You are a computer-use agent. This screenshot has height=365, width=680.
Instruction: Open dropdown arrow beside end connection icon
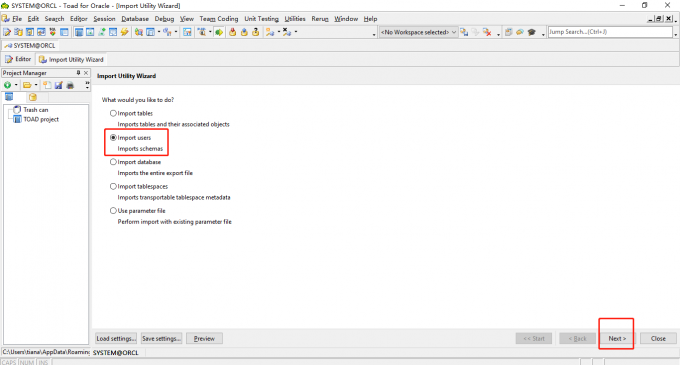(x=296, y=32)
